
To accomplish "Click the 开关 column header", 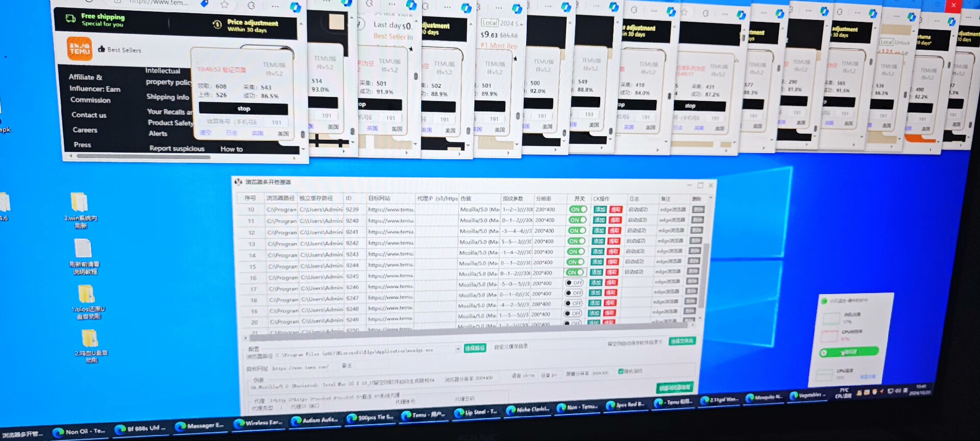I will [x=579, y=199].
